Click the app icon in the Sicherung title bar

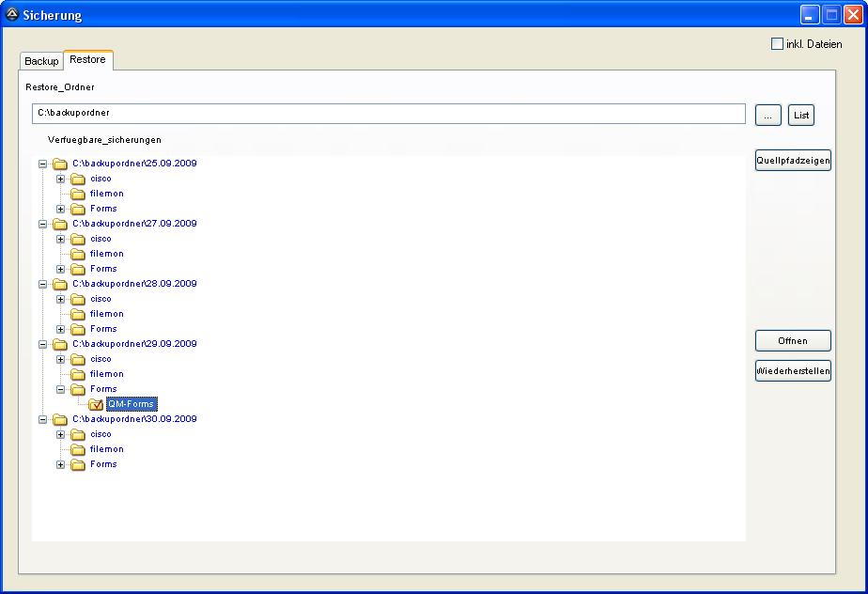tap(12, 15)
